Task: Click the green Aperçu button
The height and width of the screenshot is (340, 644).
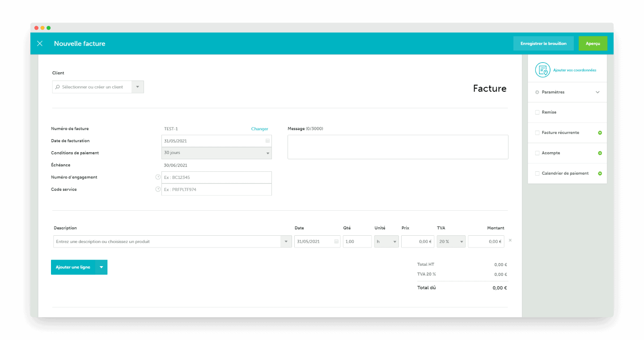Action: [x=593, y=43]
